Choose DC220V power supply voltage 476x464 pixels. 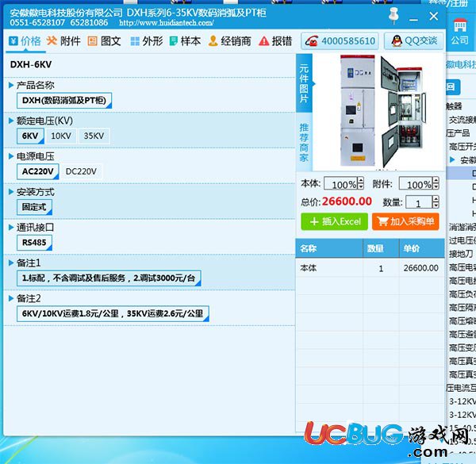81,171
